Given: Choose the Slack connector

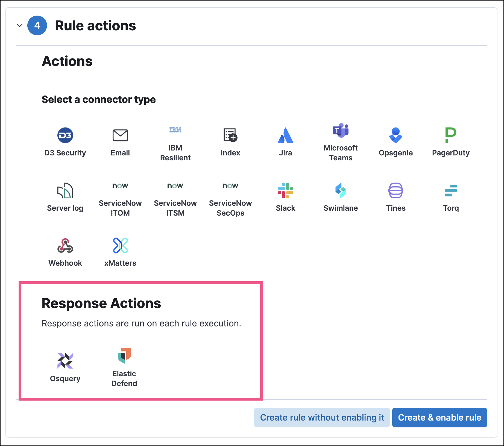Looking at the screenshot, I should click(285, 196).
